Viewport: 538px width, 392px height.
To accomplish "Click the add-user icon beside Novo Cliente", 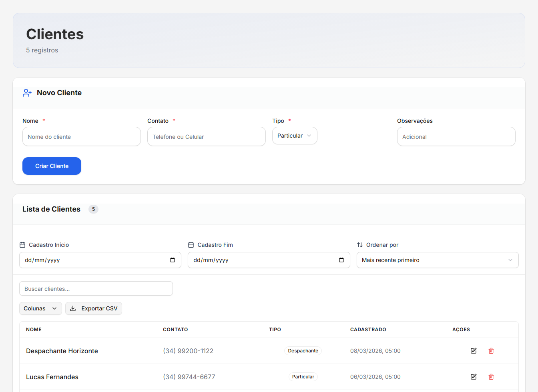I will 27,93.
